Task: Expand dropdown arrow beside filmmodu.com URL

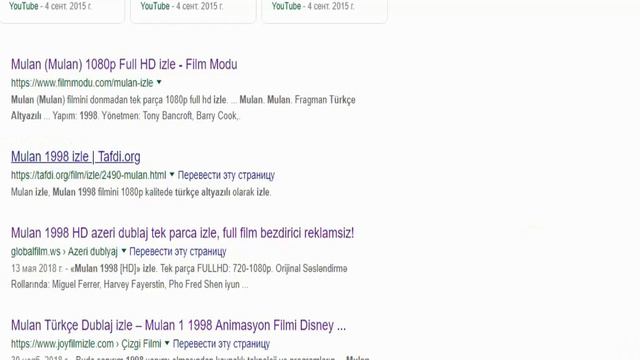Action: pos(159,82)
